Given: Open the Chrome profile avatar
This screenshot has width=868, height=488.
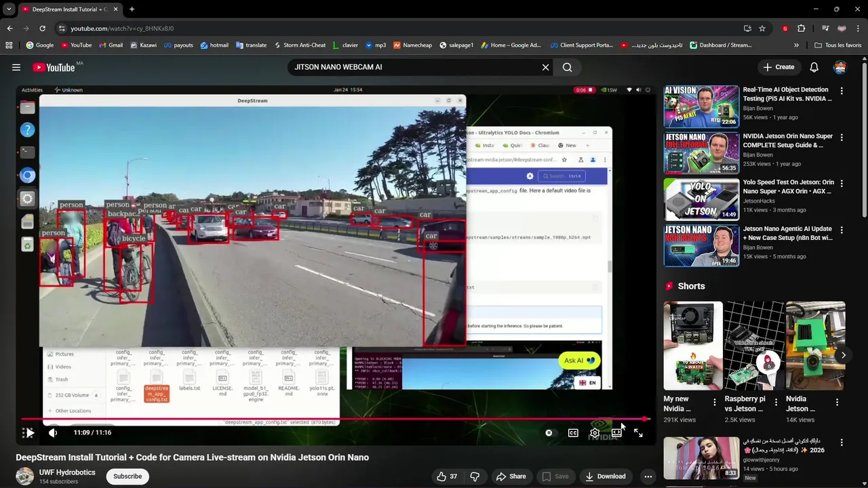Looking at the screenshot, I should 842,28.
